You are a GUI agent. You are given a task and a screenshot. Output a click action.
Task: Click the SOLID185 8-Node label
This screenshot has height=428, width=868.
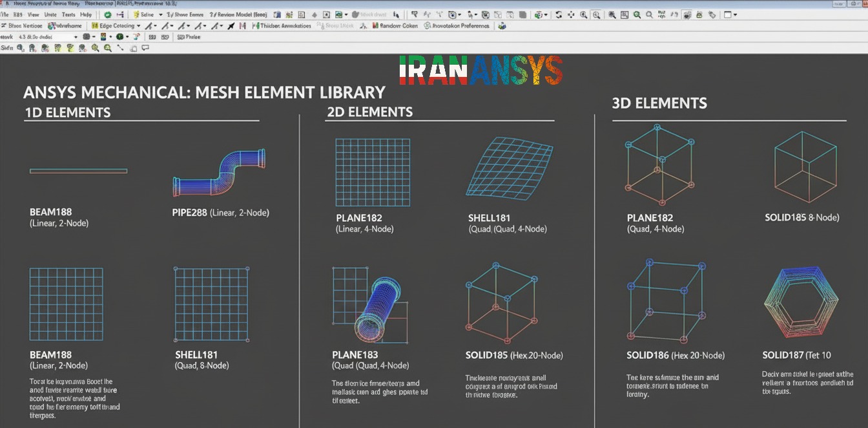(x=801, y=218)
